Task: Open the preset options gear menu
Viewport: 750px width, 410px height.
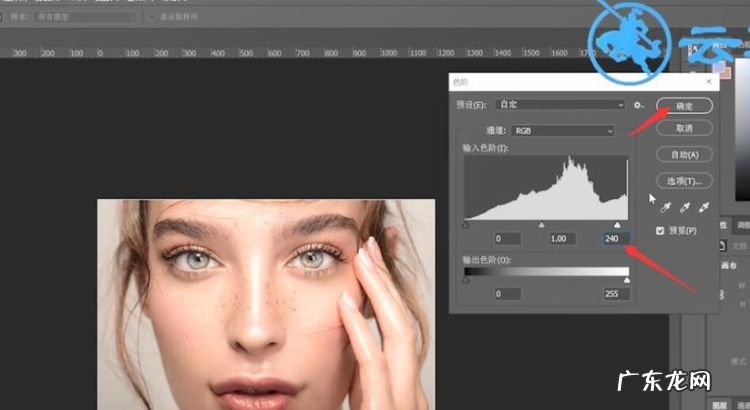Action: (x=638, y=105)
